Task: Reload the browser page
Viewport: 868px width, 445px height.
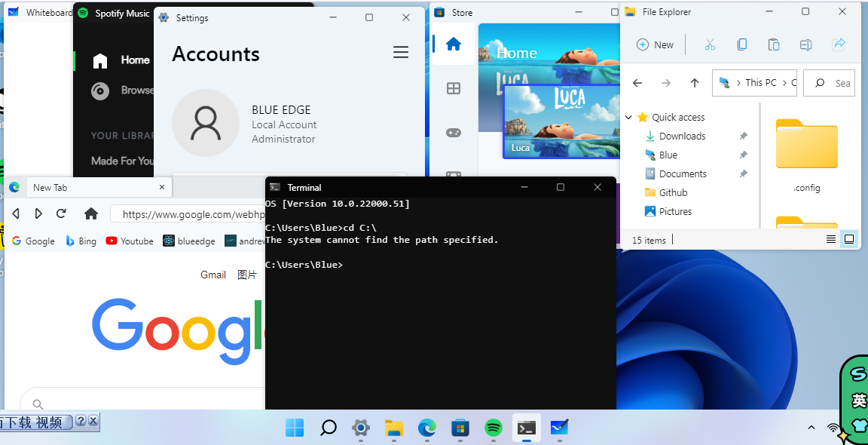Action: coord(62,213)
